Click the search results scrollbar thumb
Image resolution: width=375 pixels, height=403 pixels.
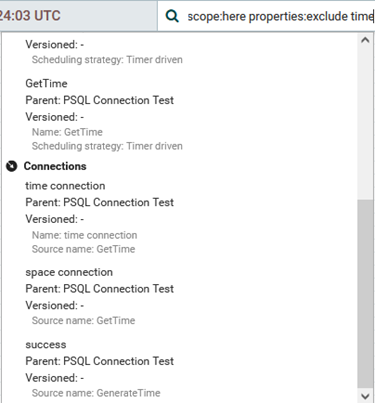(365, 294)
